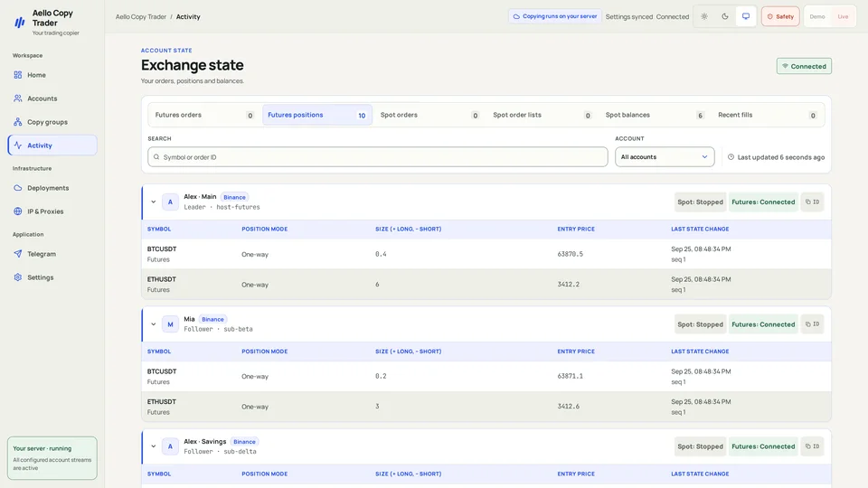Click Spot: Stopped badge for Alex · Savings
Viewport: 868px width, 488px height.
click(x=700, y=446)
